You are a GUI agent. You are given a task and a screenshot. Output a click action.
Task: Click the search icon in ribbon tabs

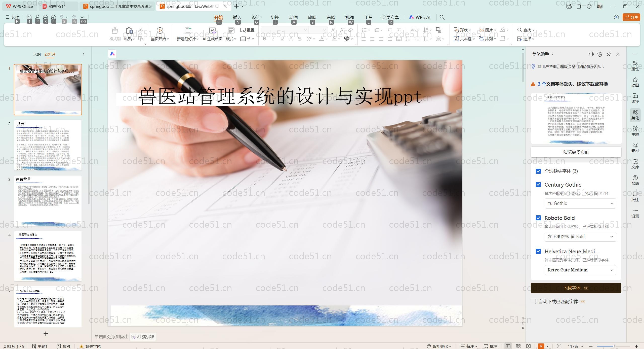pyautogui.click(x=442, y=17)
